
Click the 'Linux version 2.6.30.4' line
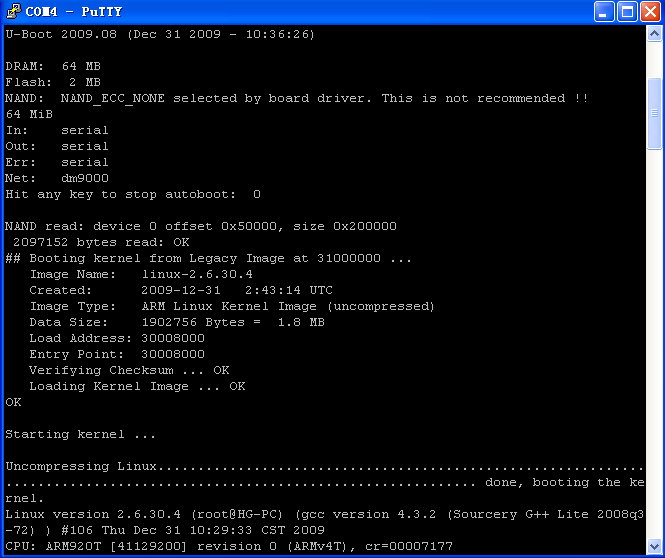tap(325, 514)
